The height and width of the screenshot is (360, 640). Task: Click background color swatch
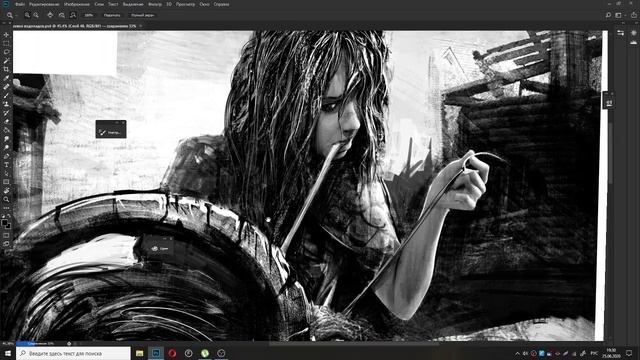pyautogui.click(x=9, y=226)
